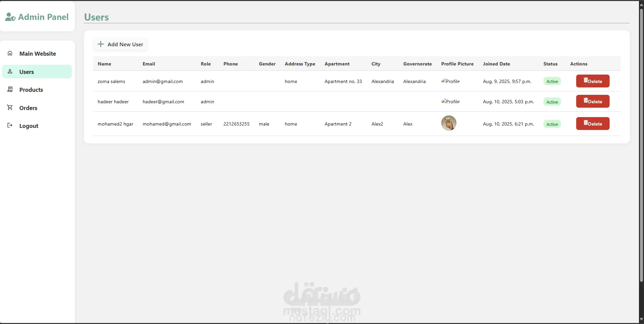Image resolution: width=644 pixels, height=324 pixels.
Task: Click the Name column header
Action: tap(104, 64)
